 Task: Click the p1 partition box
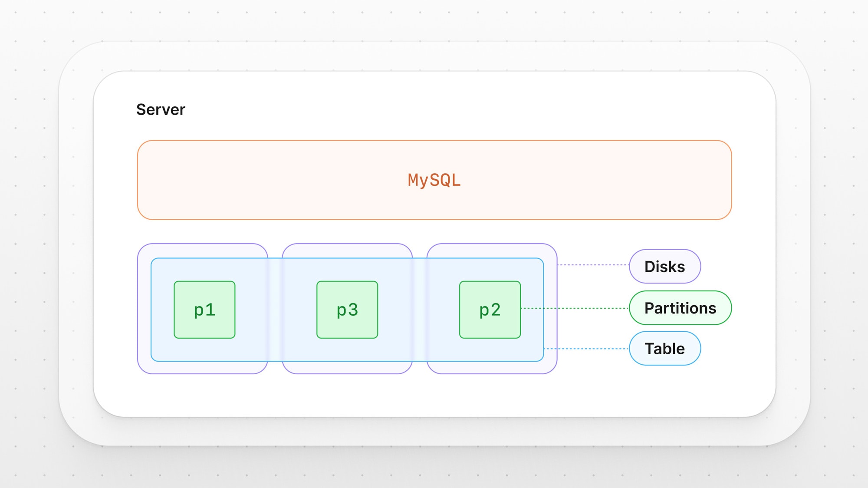204,310
